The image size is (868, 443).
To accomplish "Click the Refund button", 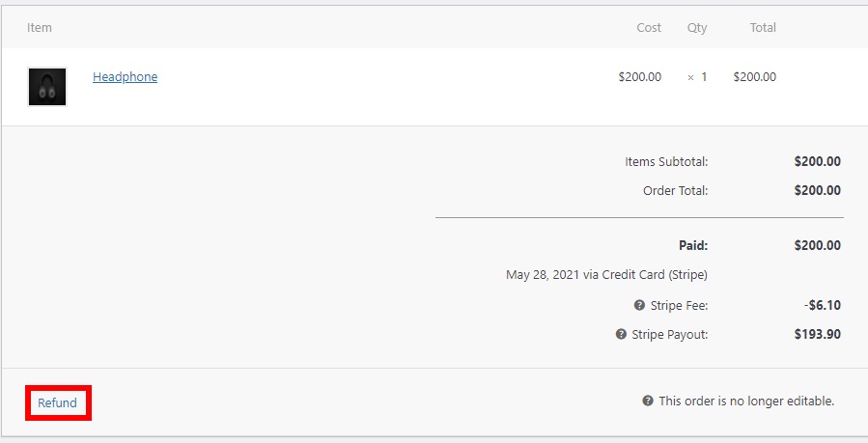I will click(x=58, y=402).
